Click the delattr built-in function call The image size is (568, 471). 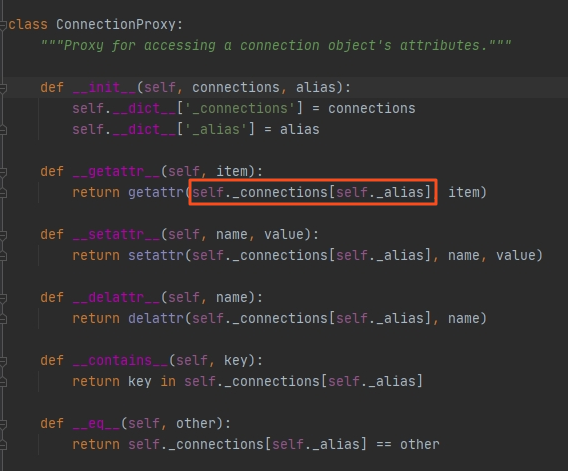coord(156,318)
